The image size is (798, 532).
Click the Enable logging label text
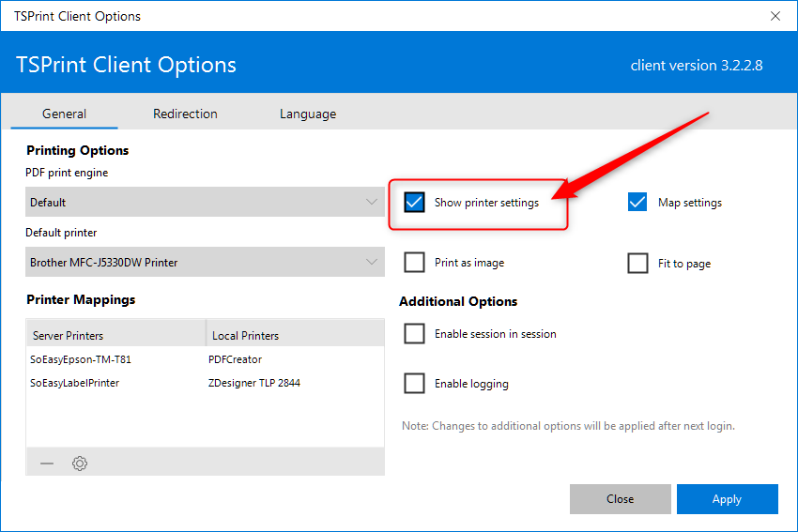[471, 384]
